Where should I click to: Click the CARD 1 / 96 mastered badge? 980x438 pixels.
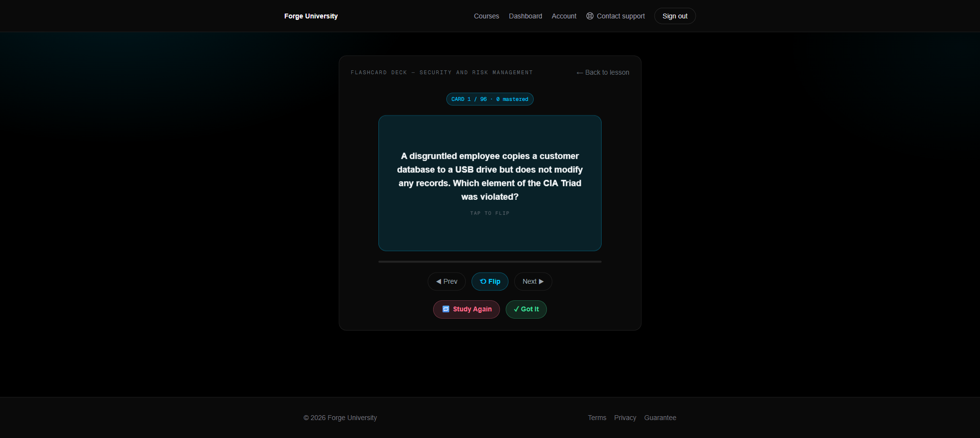[x=490, y=99]
